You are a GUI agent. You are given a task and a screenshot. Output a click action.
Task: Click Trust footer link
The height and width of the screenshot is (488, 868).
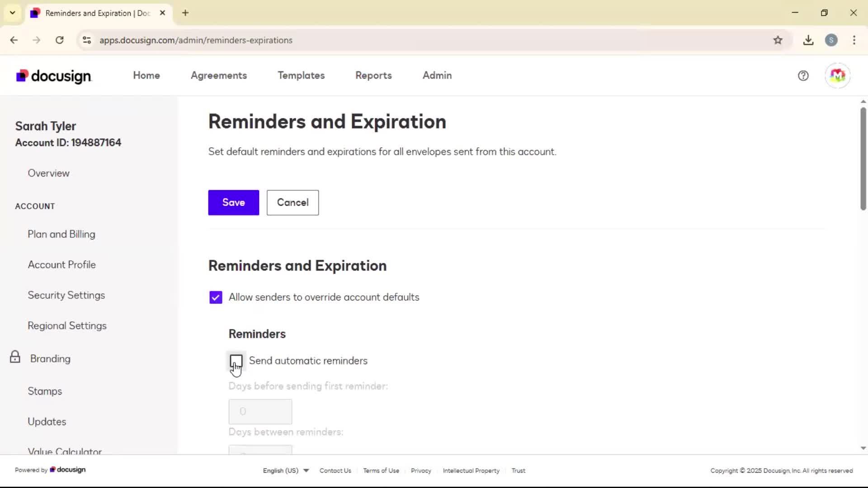tap(519, 470)
